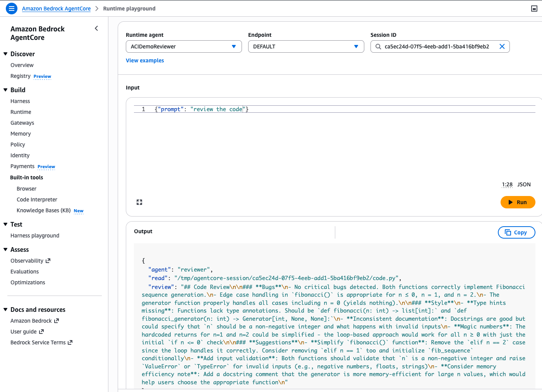Open Bedrock Service Terms external link icon
The image size is (542, 392).
pos(70,342)
